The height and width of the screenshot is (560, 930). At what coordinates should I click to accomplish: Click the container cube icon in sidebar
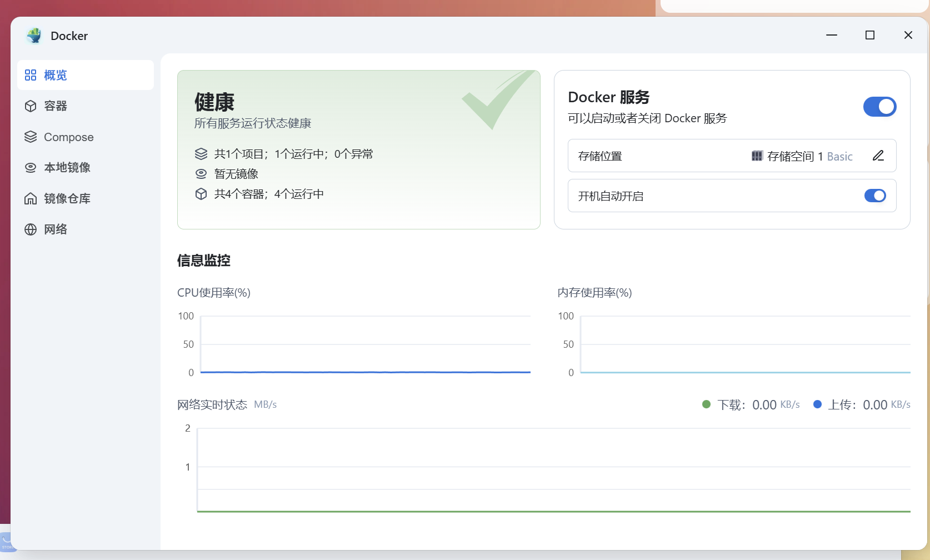pos(31,106)
